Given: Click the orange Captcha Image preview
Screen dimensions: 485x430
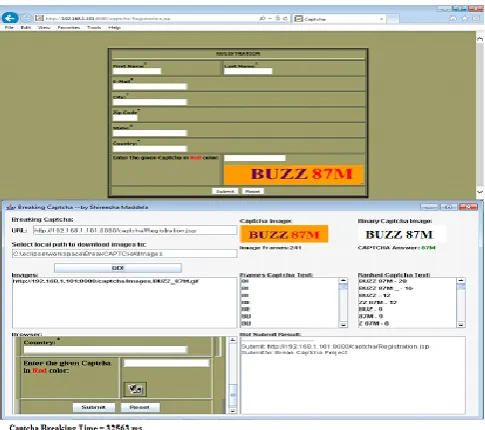Looking at the screenshot, I should (284, 234).
